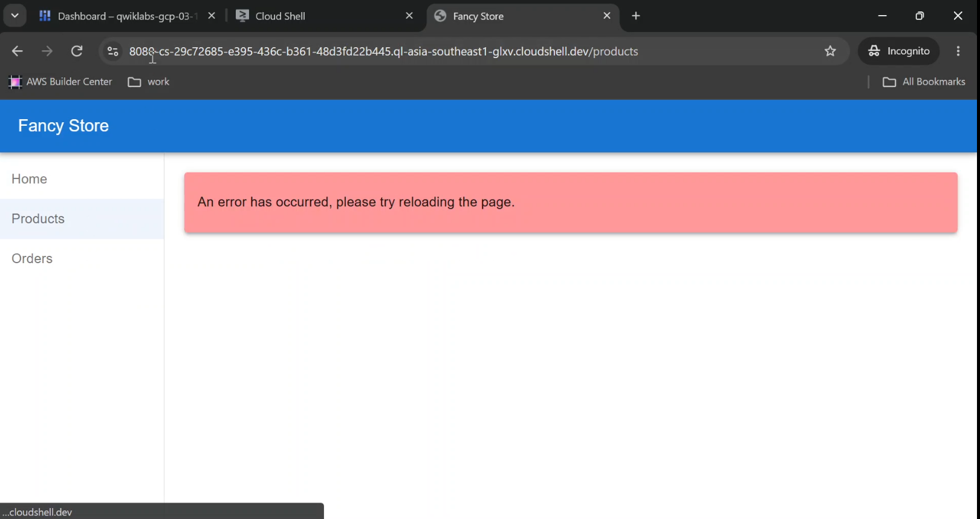This screenshot has height=519, width=980.
Task: Open the work bookmarks folder
Action: coord(149,82)
